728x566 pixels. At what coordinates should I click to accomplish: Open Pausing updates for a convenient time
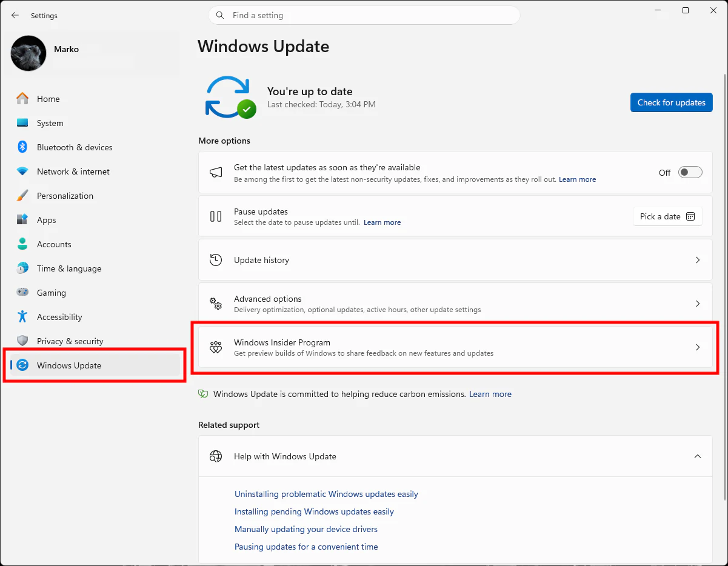(x=306, y=547)
